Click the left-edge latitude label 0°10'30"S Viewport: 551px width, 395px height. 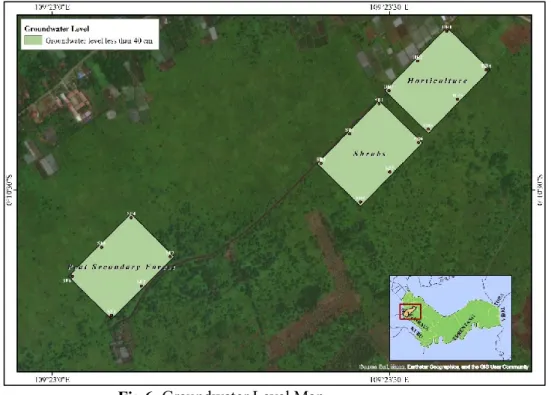click(x=9, y=190)
